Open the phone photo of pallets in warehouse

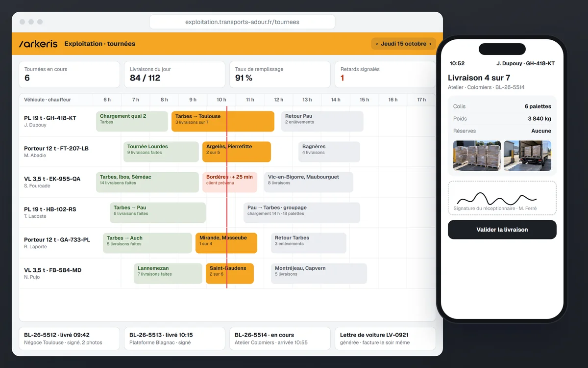point(477,156)
